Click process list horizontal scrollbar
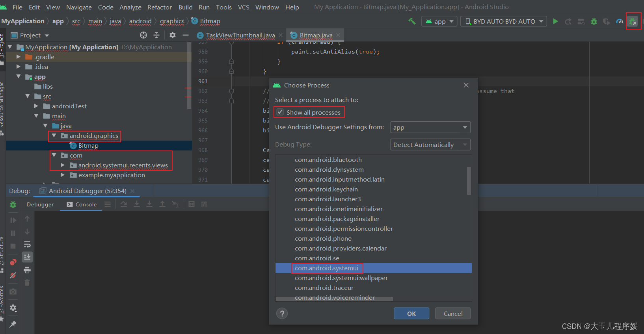This screenshot has height=334, width=644. [x=334, y=299]
